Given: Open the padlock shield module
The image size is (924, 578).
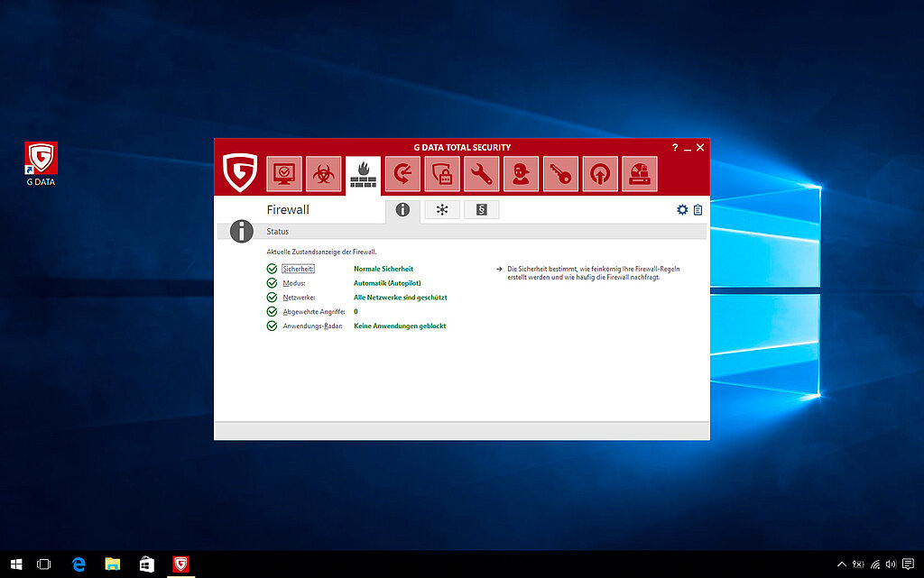Looking at the screenshot, I should pyautogui.click(x=442, y=174).
